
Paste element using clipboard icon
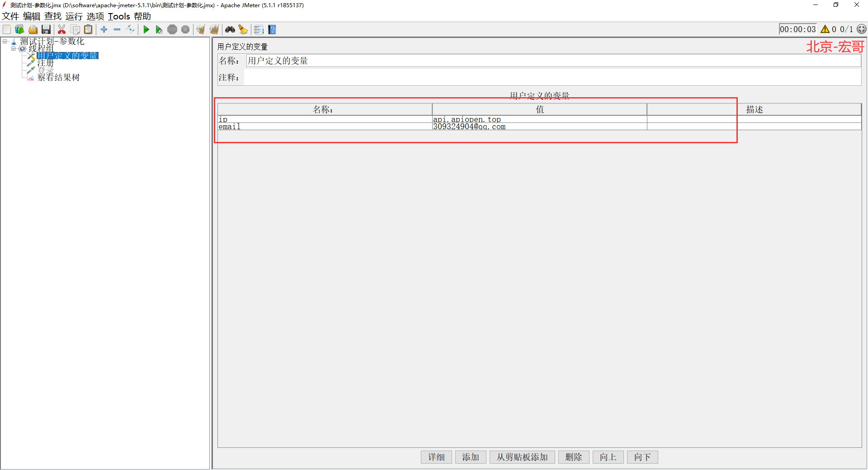click(89, 29)
